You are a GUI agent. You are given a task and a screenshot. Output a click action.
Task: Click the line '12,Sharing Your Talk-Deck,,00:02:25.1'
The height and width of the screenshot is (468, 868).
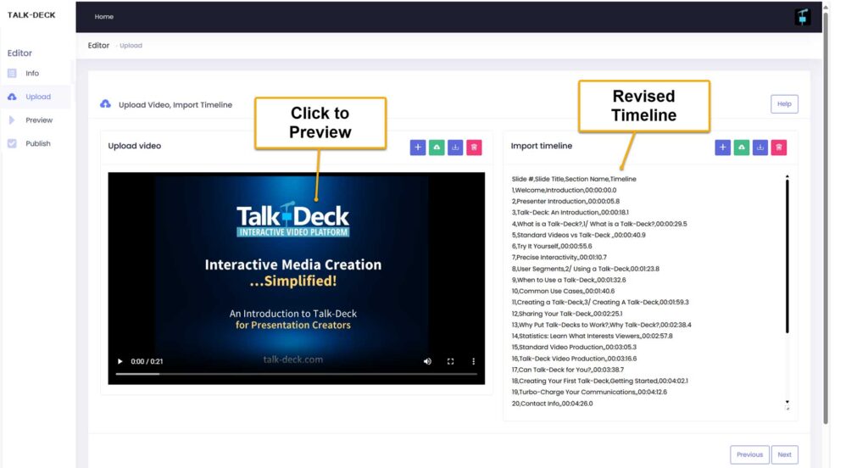567,314
